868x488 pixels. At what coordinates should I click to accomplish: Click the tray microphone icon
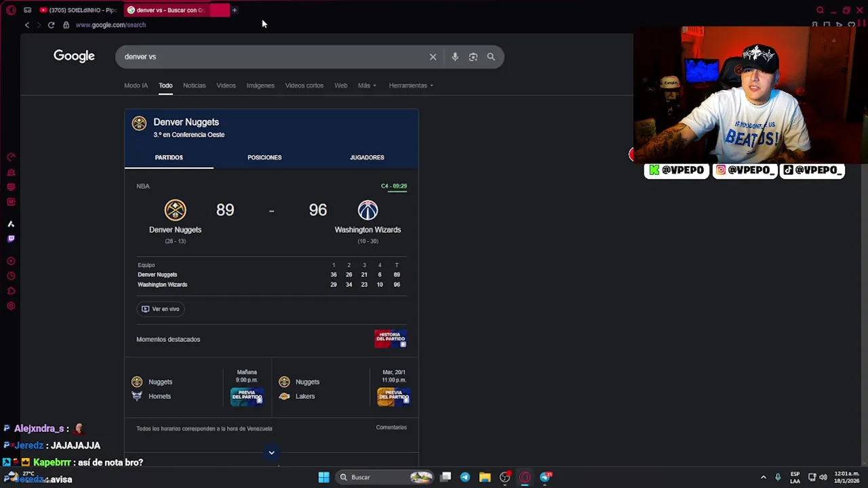click(x=778, y=477)
